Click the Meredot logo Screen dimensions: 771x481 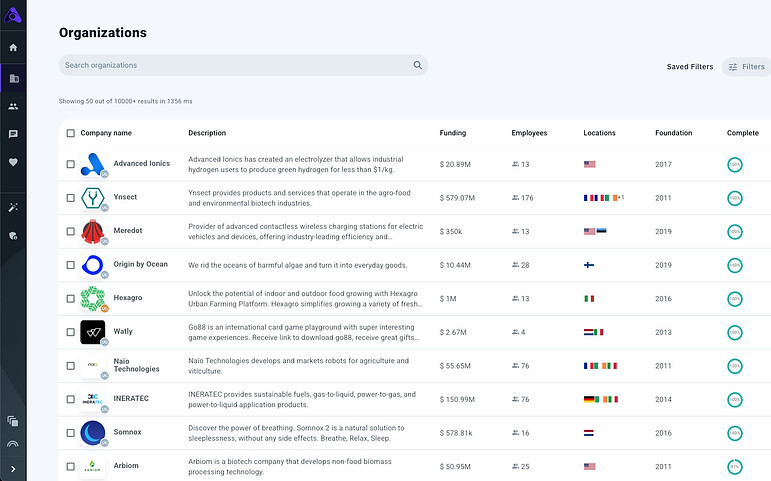(93, 231)
